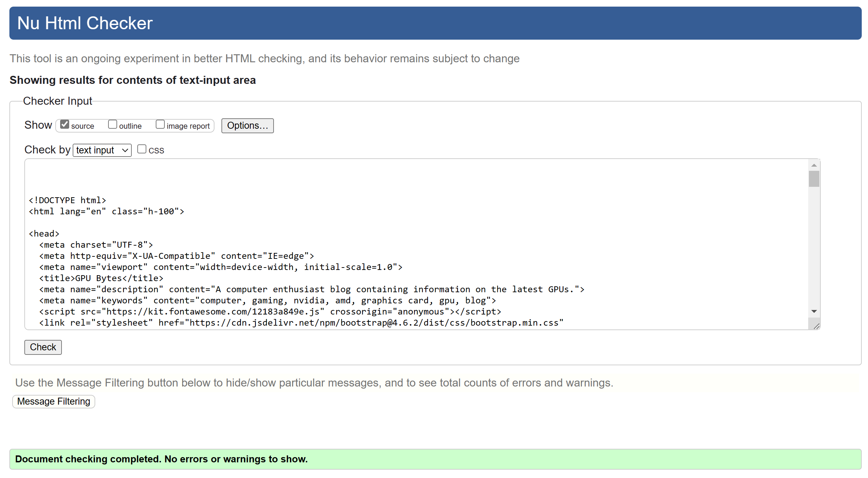The image size is (868, 478).
Task: Tick the css checkbox
Action: click(141, 149)
